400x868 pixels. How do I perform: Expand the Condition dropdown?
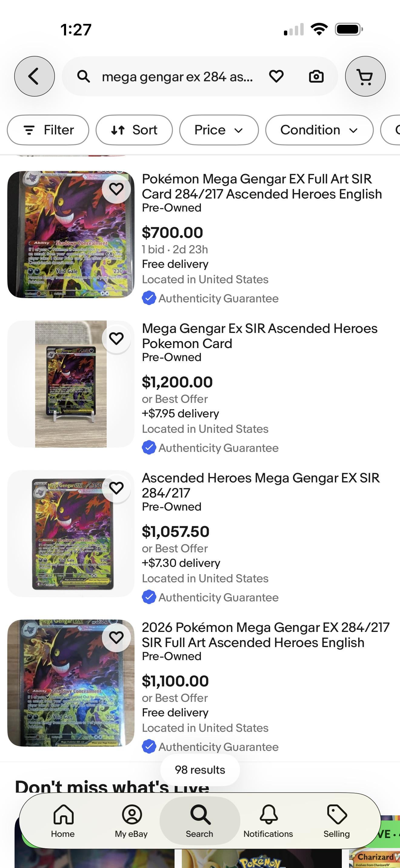pyautogui.click(x=319, y=130)
